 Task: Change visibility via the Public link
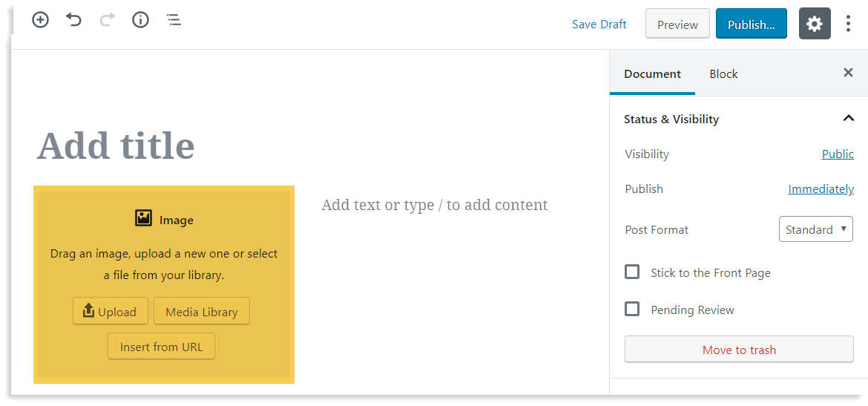click(x=838, y=154)
